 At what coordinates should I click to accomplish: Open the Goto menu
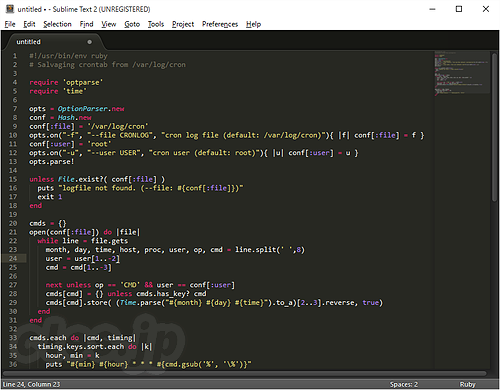(x=132, y=24)
